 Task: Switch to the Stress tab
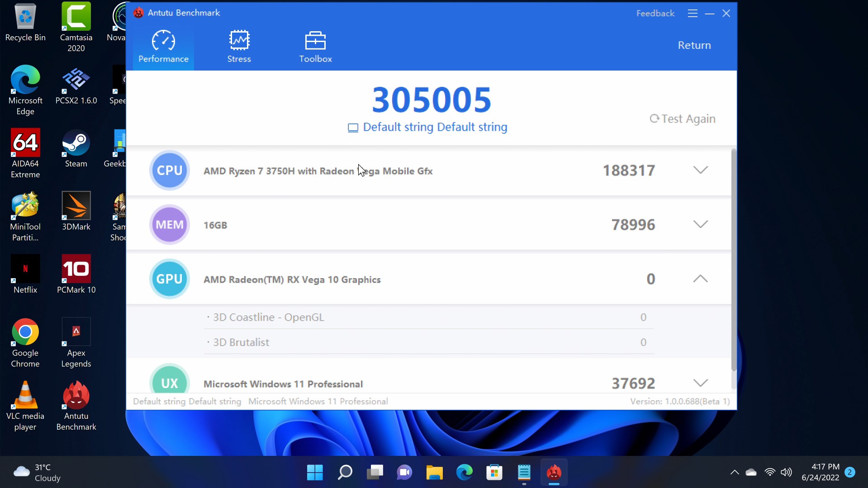click(239, 47)
